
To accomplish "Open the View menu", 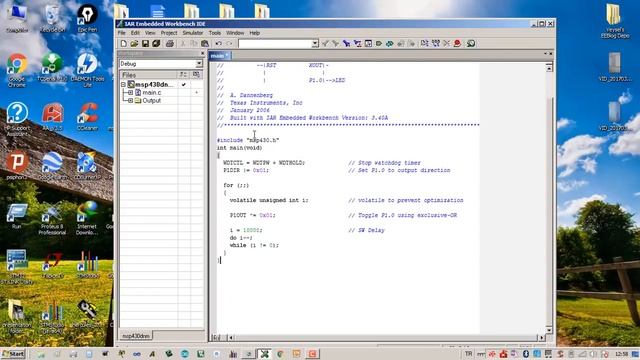I will [150, 33].
